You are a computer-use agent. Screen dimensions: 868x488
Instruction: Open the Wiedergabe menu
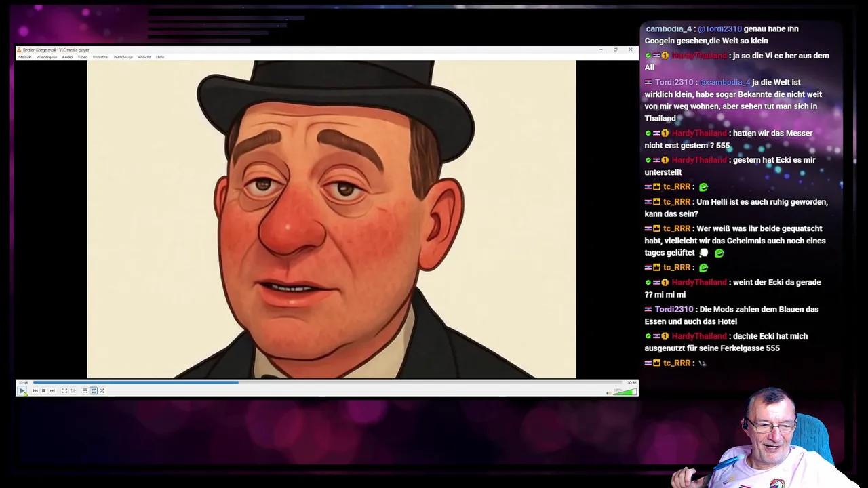47,57
